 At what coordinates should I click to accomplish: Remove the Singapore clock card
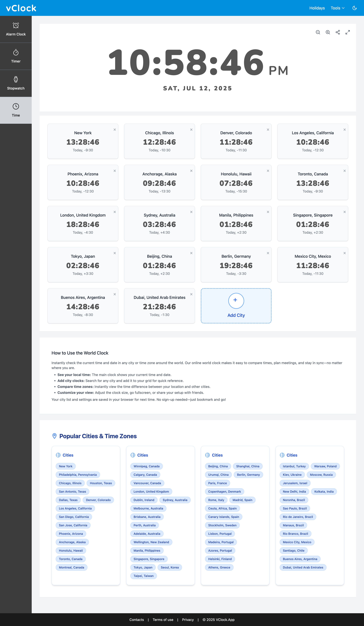344,212
